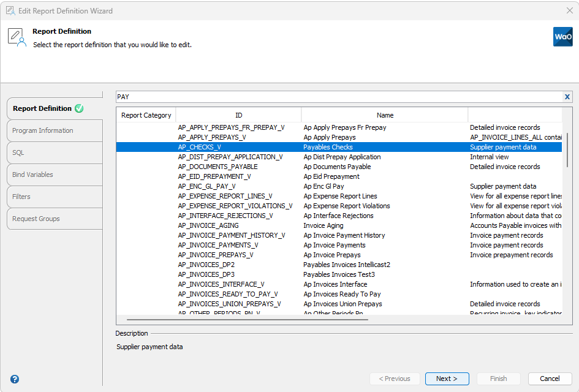Click the WaO logo icon

click(562, 37)
